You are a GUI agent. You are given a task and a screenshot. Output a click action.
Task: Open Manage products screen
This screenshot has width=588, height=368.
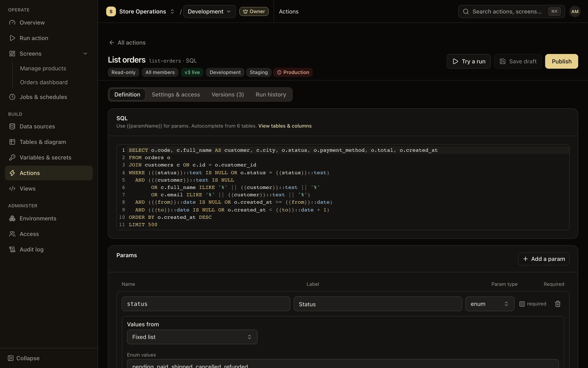(43, 68)
